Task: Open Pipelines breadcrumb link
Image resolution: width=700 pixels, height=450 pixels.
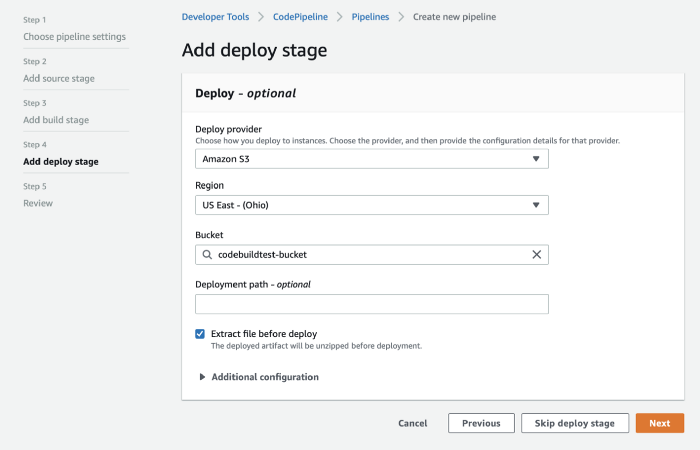Action: pos(370,17)
